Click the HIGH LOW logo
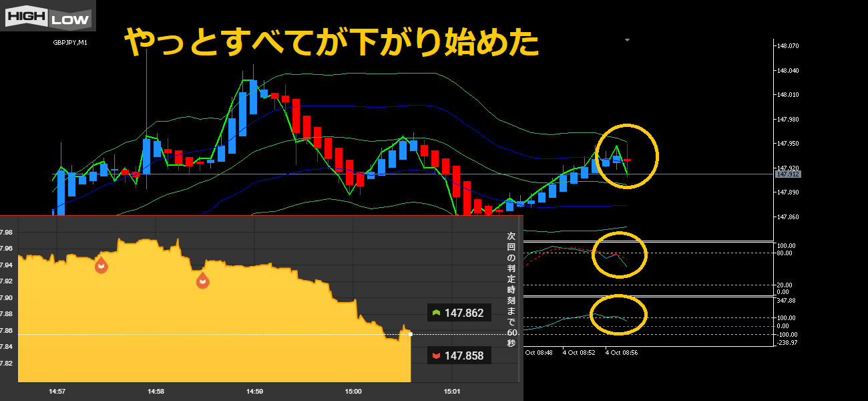This screenshot has width=868, height=401. pyautogui.click(x=47, y=15)
